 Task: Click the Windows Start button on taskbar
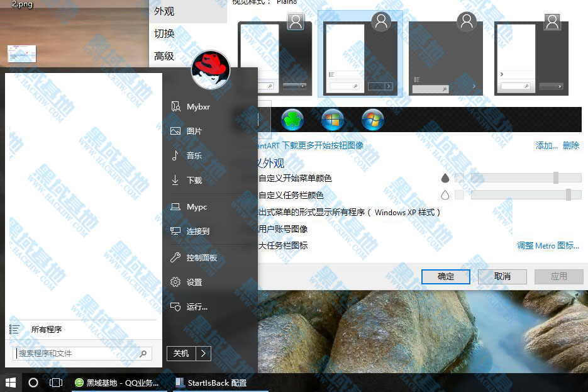pyautogui.click(x=11, y=383)
